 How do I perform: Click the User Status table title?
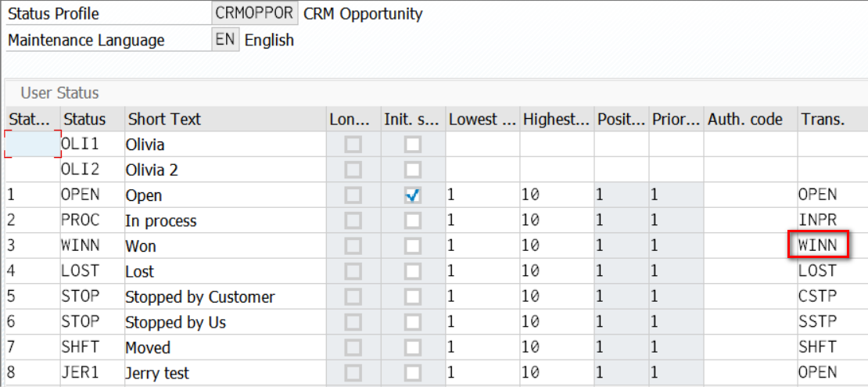59,93
